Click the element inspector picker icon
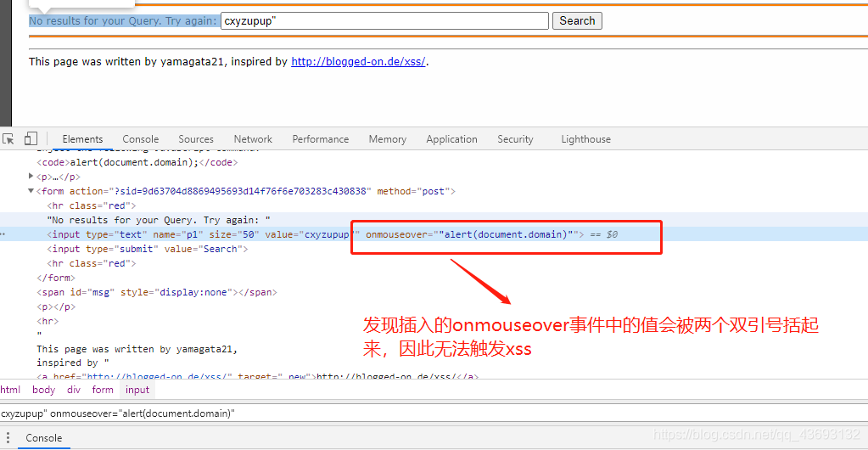Viewport: 868px width, 450px height. coord(8,139)
